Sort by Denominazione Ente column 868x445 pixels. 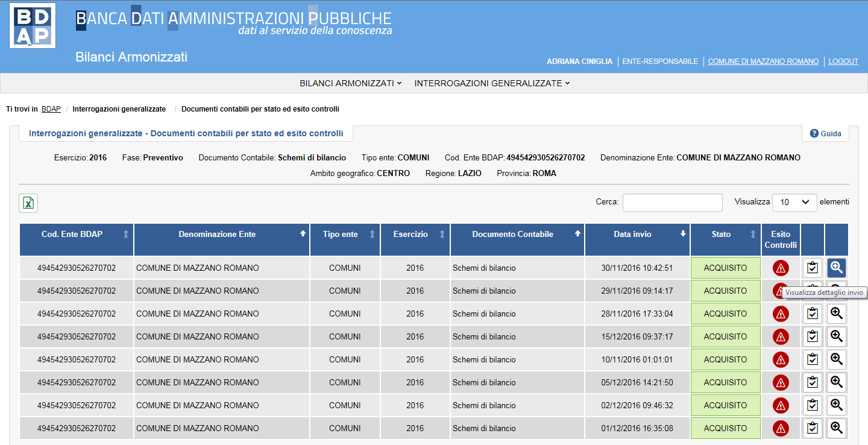(222, 239)
